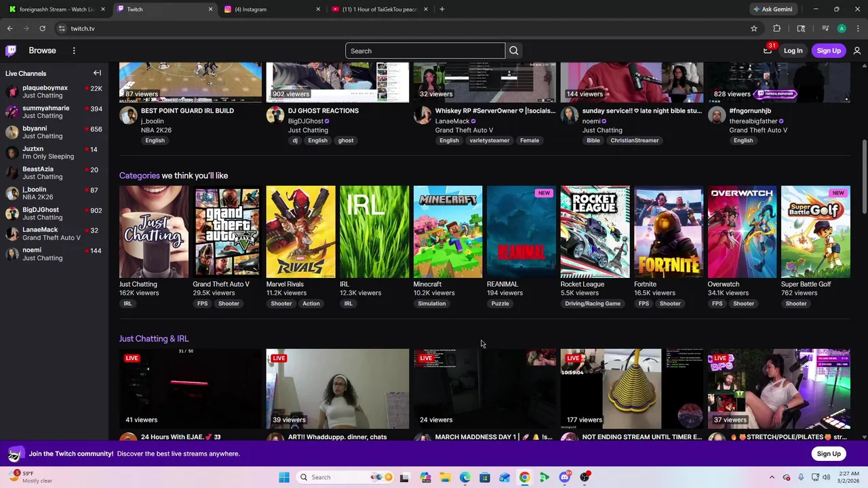Click the search magnifier button
The image size is (868, 488).
pyautogui.click(x=514, y=51)
